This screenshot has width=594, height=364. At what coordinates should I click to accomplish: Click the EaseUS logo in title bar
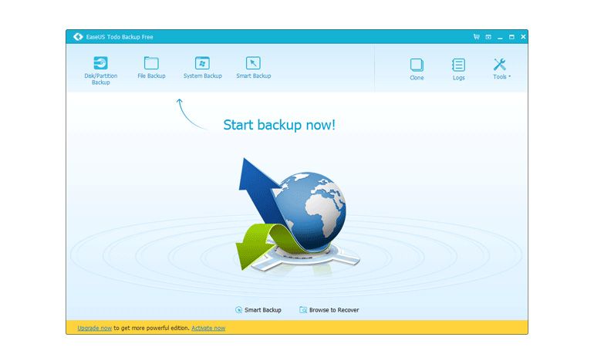pos(77,36)
